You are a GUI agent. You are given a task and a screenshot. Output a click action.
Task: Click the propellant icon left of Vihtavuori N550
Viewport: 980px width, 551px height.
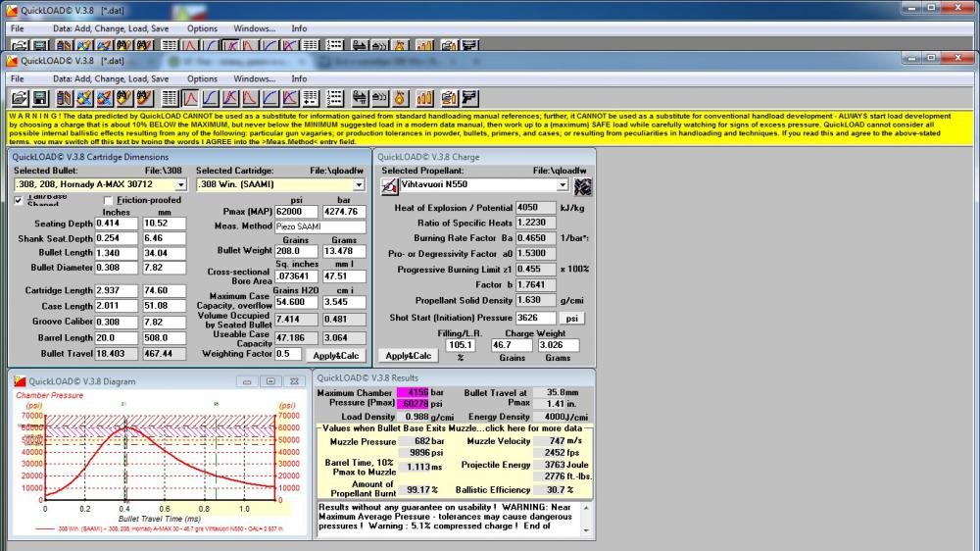coord(389,185)
